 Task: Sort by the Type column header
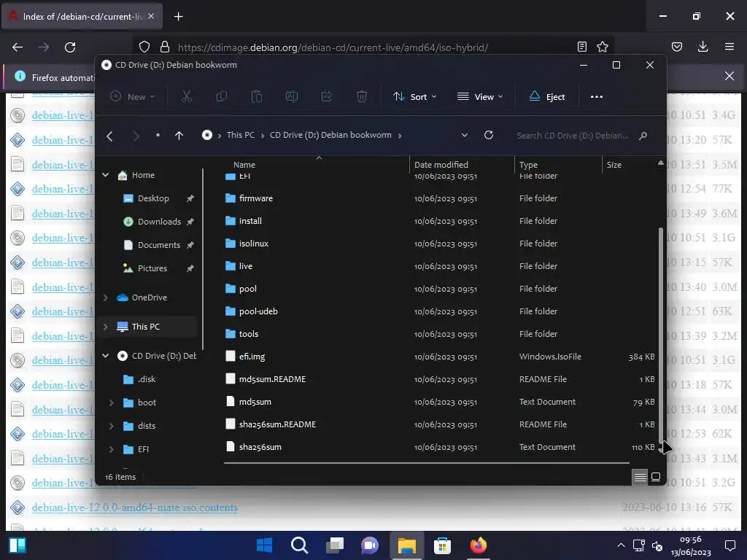(528, 165)
